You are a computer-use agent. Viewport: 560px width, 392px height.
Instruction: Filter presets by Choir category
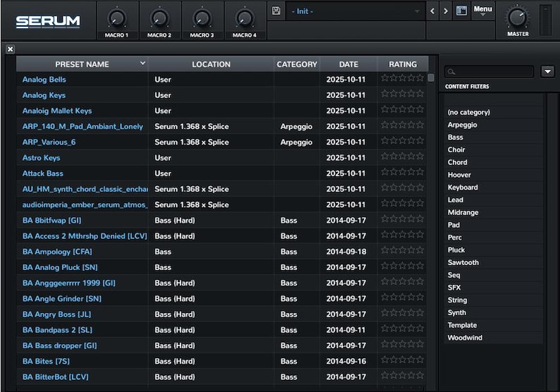[x=456, y=149]
